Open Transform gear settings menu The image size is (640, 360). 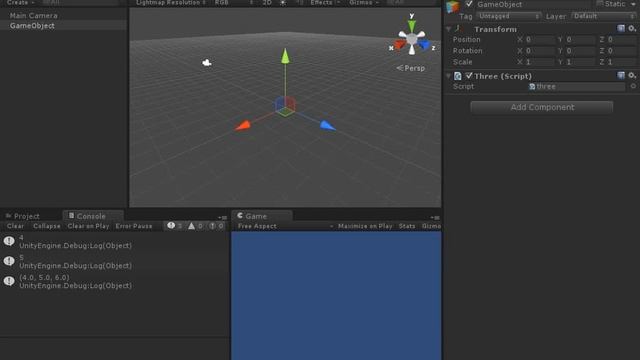(632, 29)
